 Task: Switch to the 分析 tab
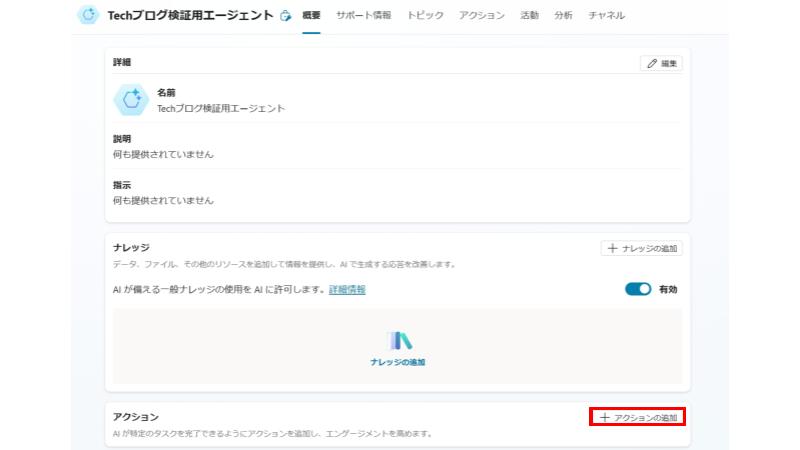(x=563, y=16)
